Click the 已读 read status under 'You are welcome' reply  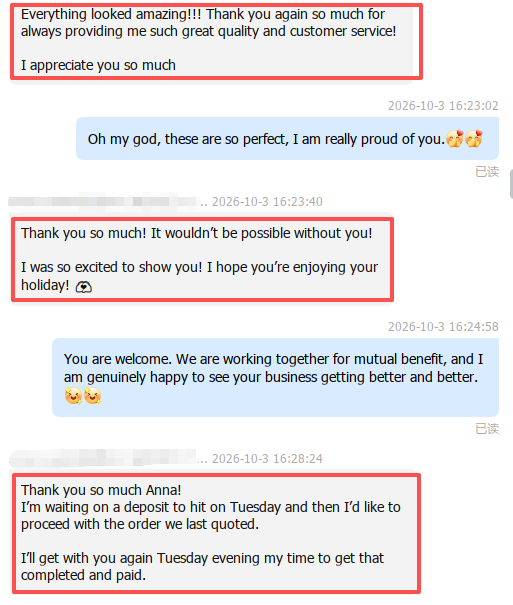pyautogui.click(x=487, y=428)
